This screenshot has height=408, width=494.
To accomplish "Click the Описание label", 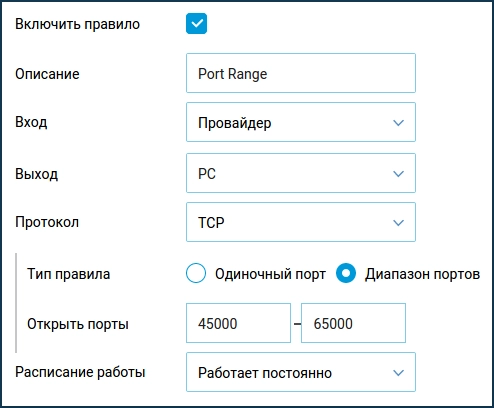I will (x=47, y=74).
